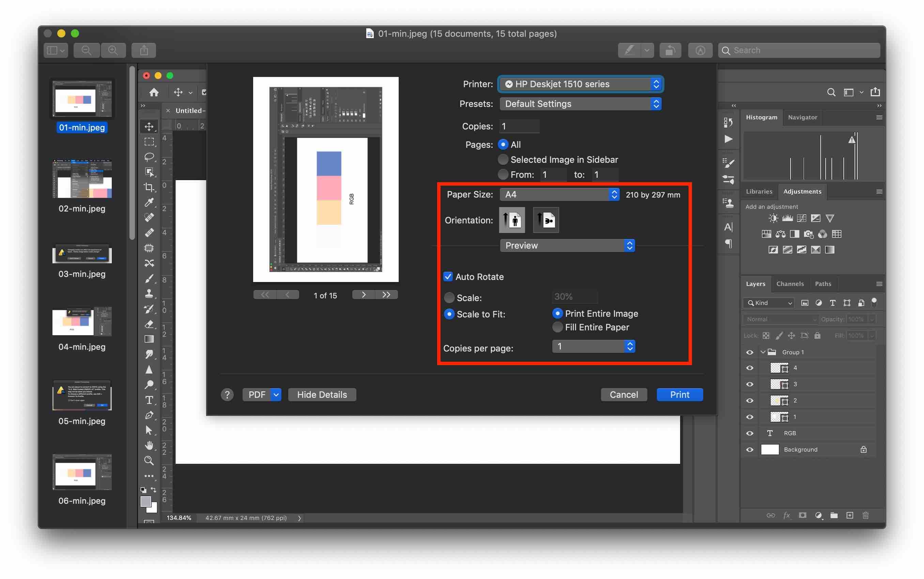The image size is (924, 579).
Task: Expand the PDF dropdown arrow
Action: point(276,394)
